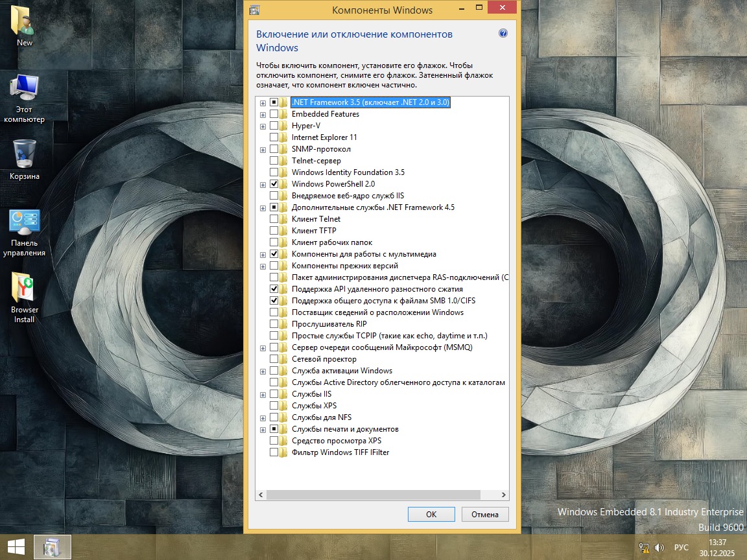Image resolution: width=747 pixels, height=560 pixels.
Task: Open the Browser Install desktop icon
Action: (25, 288)
